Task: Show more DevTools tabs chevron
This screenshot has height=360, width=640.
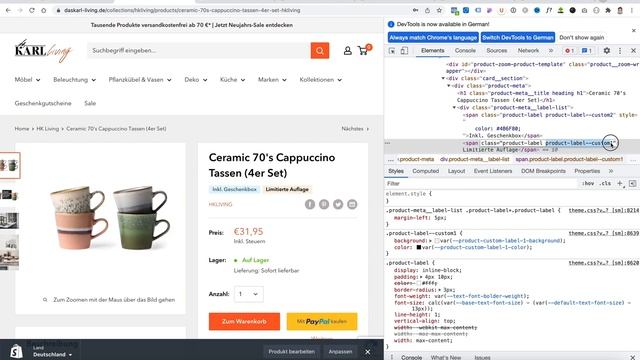Action: pos(551,51)
